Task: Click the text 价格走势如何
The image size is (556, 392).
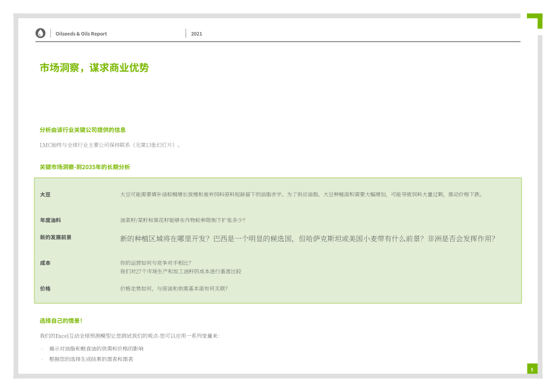Action: [x=174, y=289]
